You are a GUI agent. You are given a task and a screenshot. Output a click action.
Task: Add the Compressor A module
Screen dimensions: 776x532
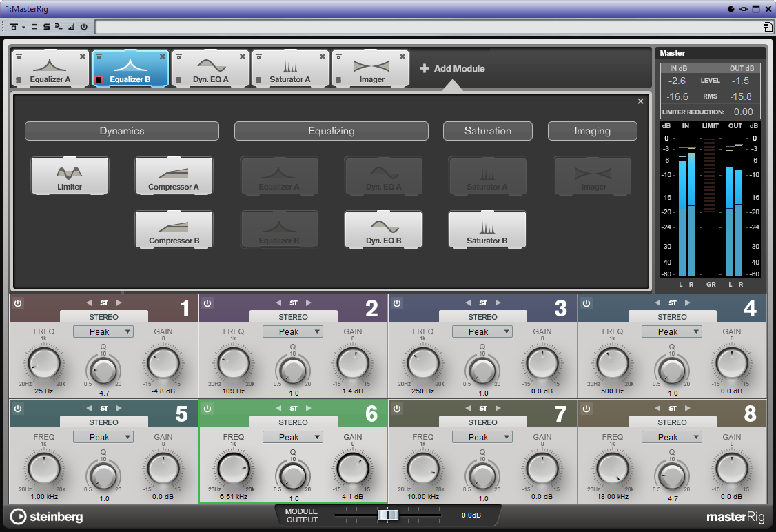tap(174, 176)
